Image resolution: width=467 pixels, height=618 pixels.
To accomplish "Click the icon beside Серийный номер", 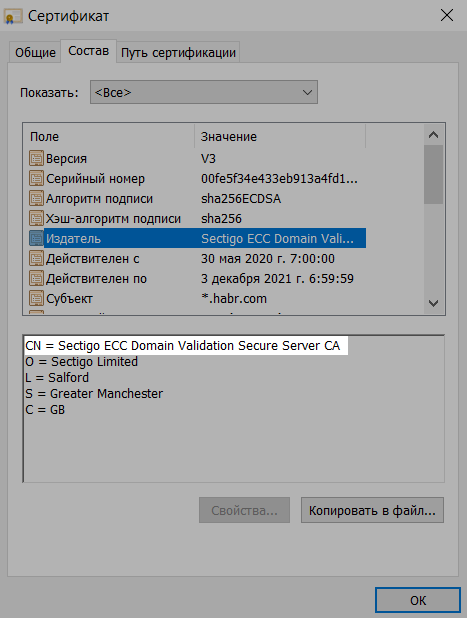I will point(36,179).
